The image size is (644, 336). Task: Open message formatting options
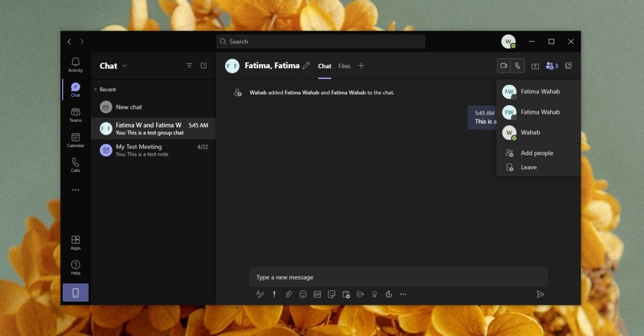(260, 294)
